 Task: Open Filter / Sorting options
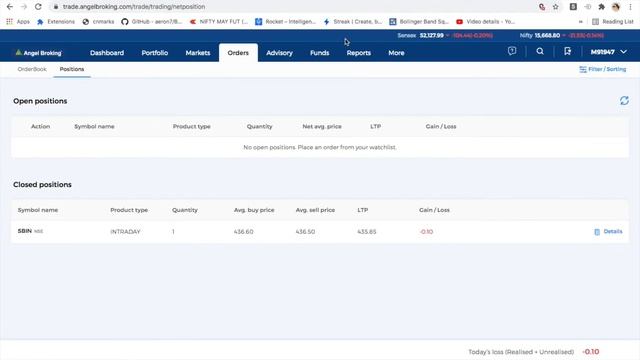[602, 69]
